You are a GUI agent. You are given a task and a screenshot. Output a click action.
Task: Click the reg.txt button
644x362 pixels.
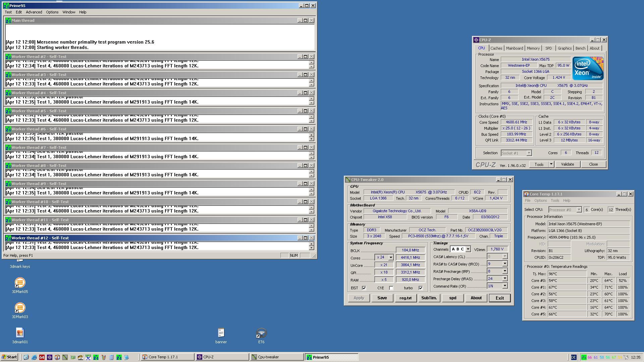(406, 298)
